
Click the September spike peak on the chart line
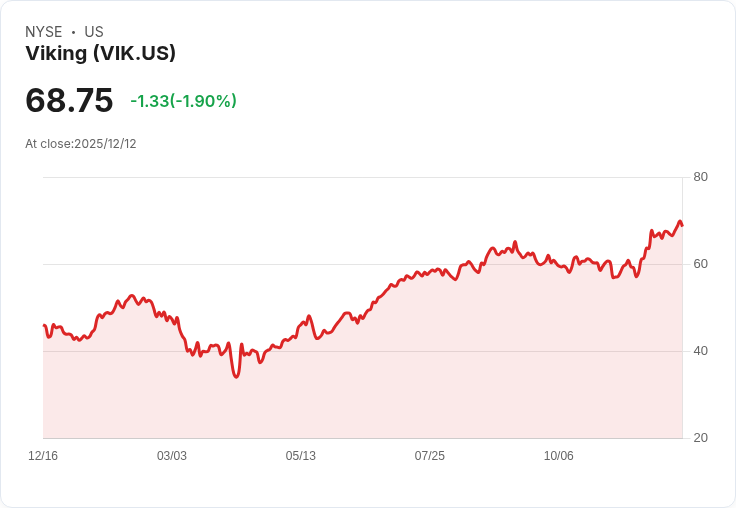click(x=515, y=242)
